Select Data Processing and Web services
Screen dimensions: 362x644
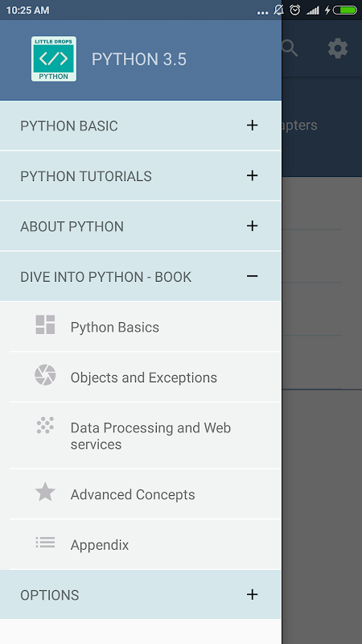[x=150, y=436]
